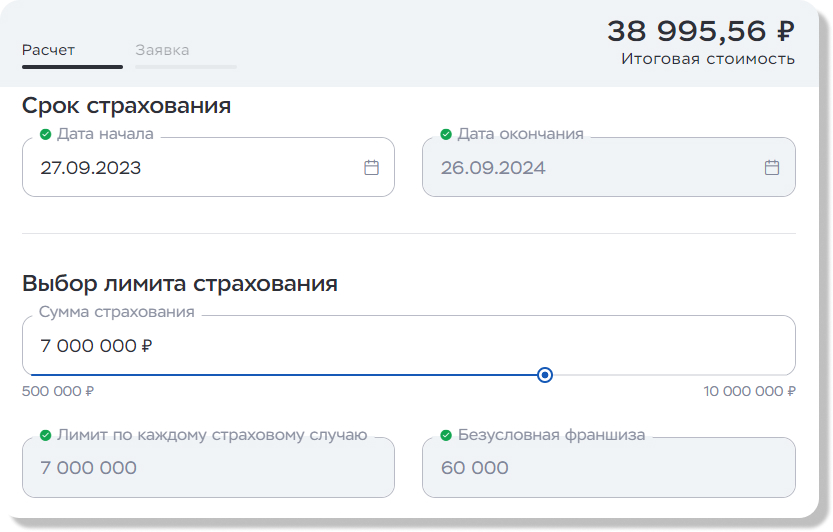Click green checkmark beside Лимит по каждому страховому случаю
This screenshot has height=532, width=833.
pos(45,435)
